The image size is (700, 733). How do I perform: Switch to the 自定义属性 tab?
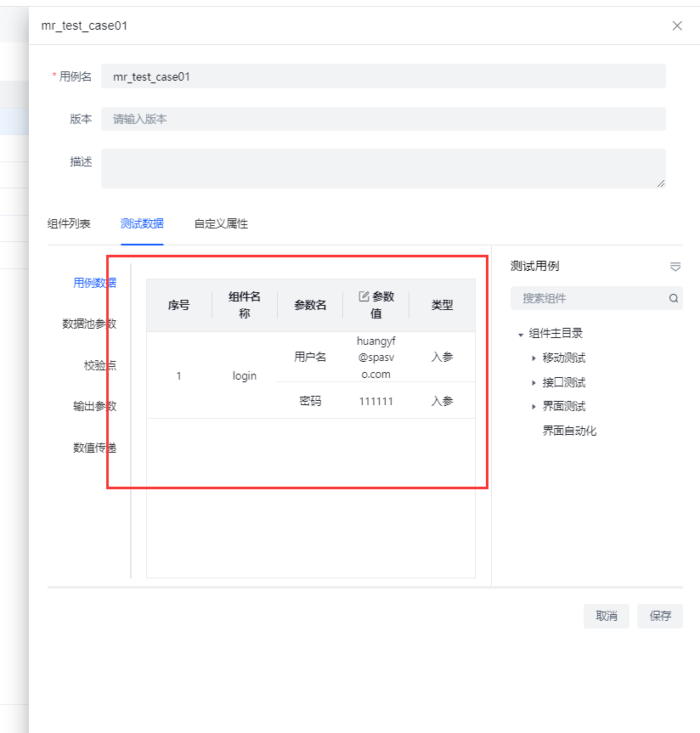pyautogui.click(x=221, y=224)
